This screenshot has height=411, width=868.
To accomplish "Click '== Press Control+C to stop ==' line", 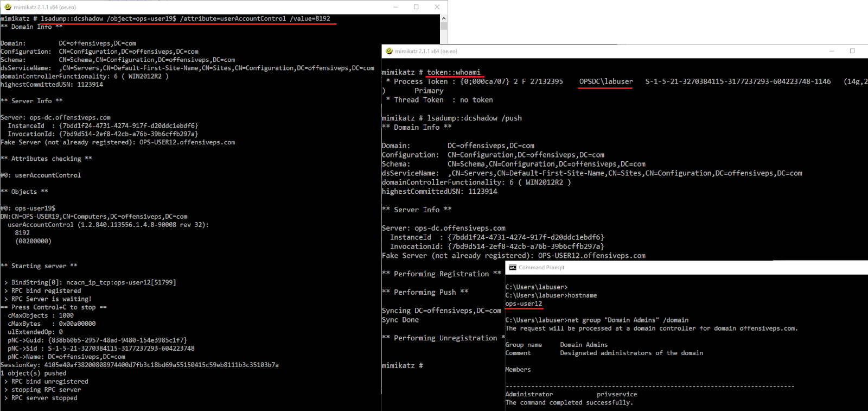I will click(x=54, y=307).
